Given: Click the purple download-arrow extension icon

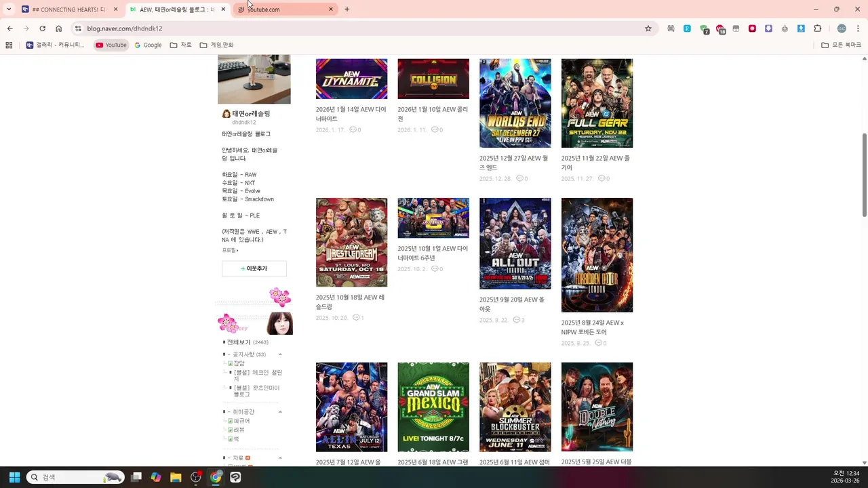Looking at the screenshot, I should [x=768, y=28].
